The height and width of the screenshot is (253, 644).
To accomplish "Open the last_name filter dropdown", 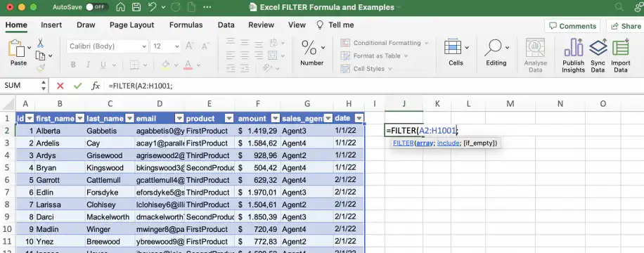I will (129, 119).
